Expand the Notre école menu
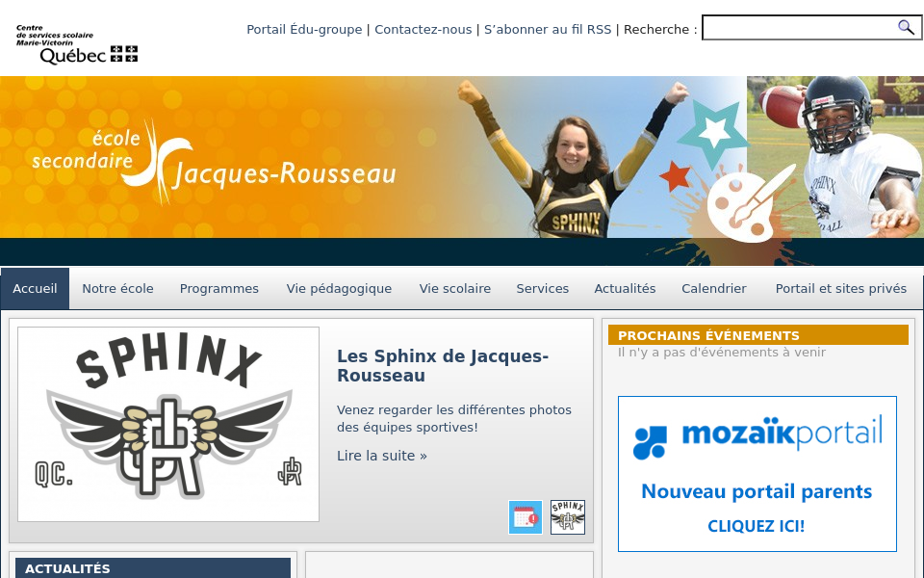 click(117, 288)
